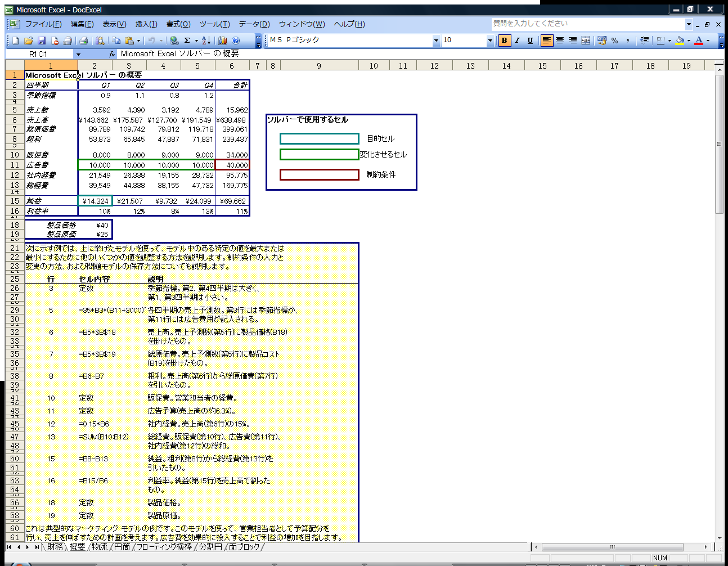
Task: Toggle underline formatting
Action: point(530,41)
